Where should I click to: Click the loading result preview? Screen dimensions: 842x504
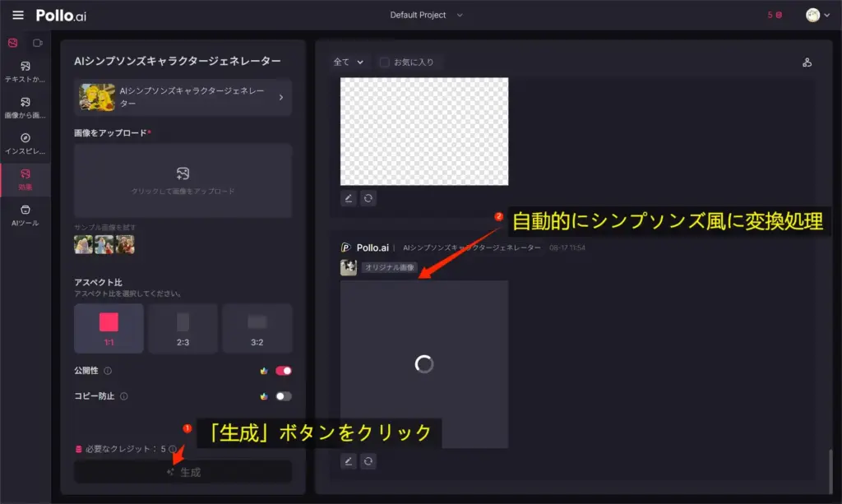[424, 364]
